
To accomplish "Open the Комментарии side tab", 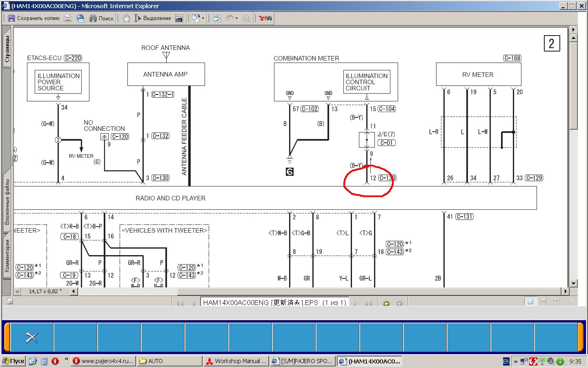I will coord(7,256).
